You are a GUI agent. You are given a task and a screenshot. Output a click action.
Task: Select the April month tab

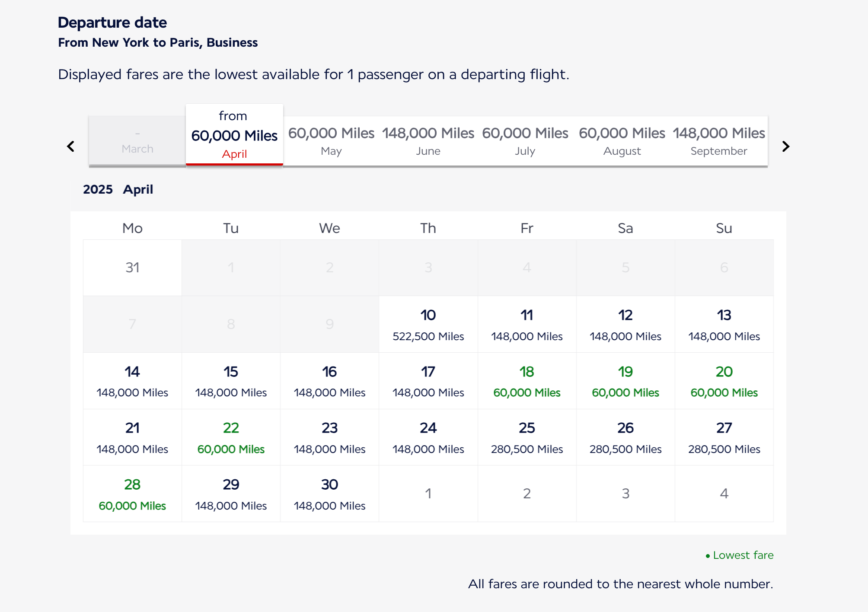[234, 136]
